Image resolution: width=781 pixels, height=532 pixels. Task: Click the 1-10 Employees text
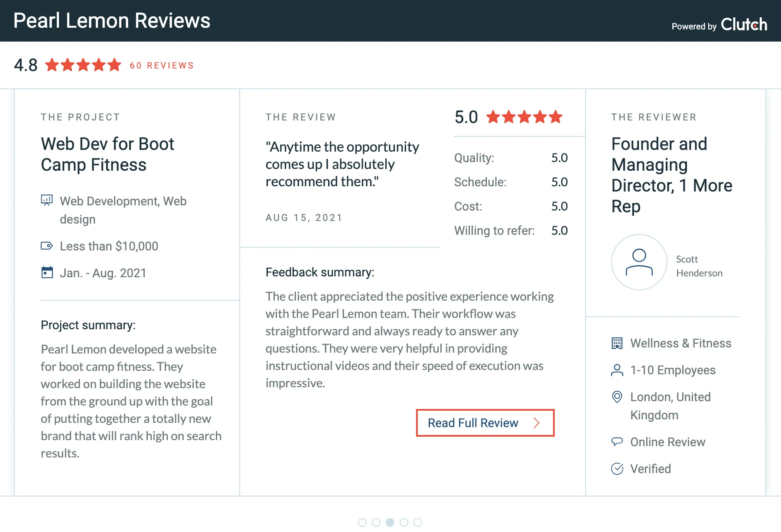click(x=673, y=370)
